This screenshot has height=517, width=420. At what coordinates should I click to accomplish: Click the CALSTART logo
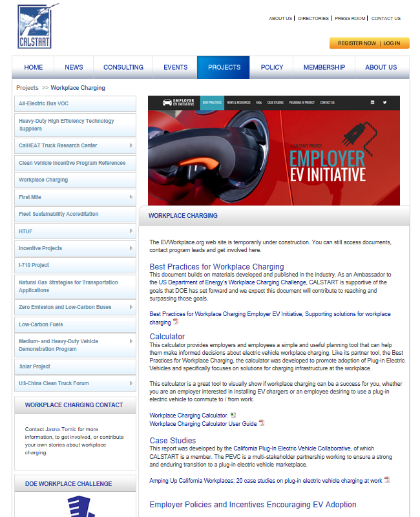pos(35,26)
